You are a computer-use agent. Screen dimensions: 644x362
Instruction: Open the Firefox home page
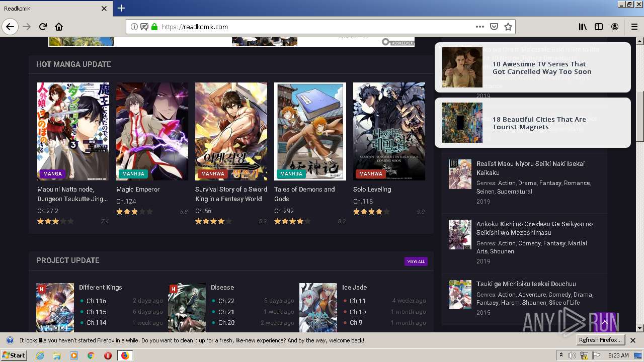coord(59,27)
